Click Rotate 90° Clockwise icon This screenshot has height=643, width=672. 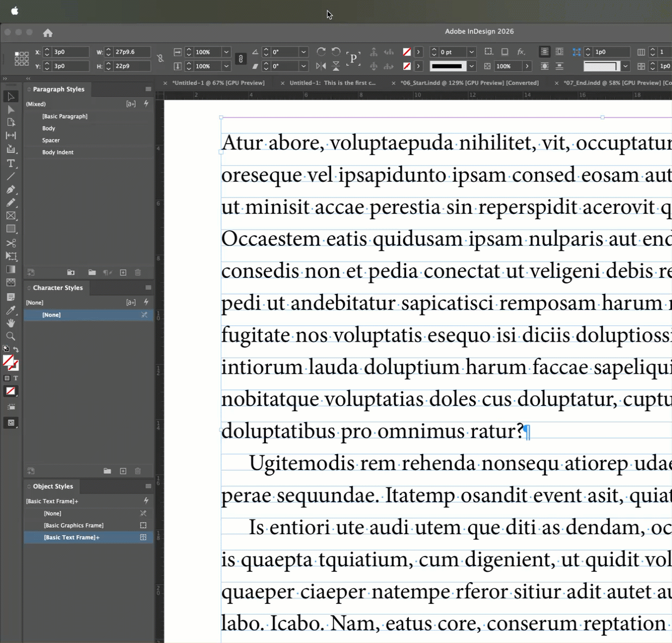click(x=321, y=52)
